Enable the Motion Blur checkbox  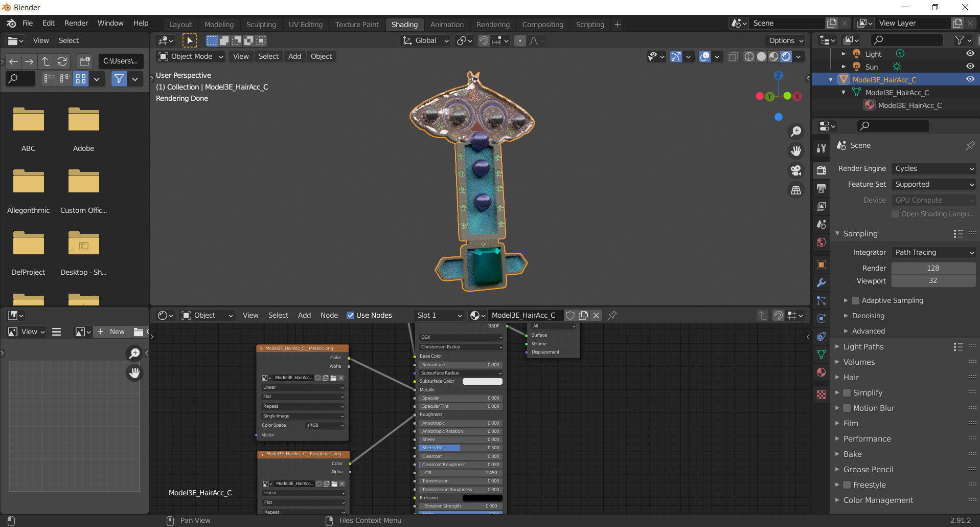pyautogui.click(x=847, y=408)
